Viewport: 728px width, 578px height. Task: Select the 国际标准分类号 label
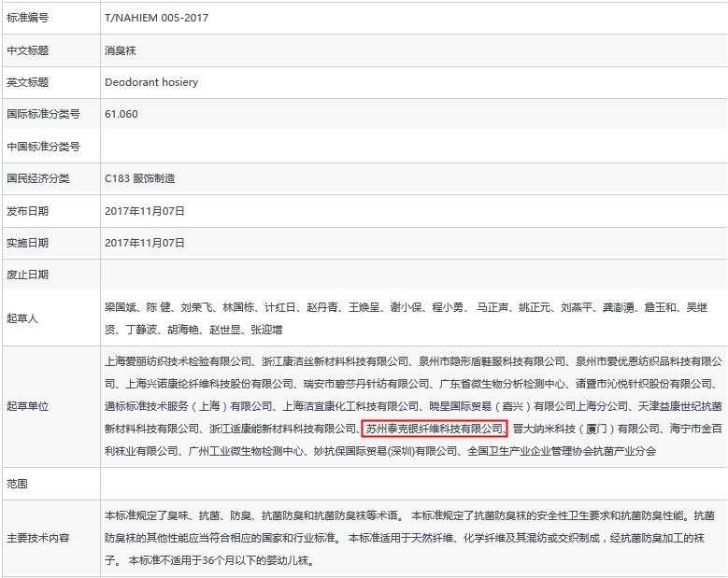pyautogui.click(x=43, y=114)
